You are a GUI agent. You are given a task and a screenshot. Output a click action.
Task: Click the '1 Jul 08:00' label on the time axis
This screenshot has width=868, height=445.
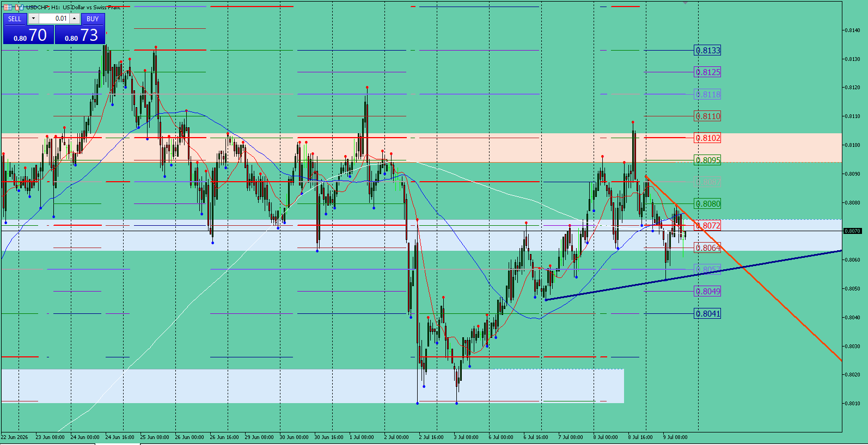362,437
